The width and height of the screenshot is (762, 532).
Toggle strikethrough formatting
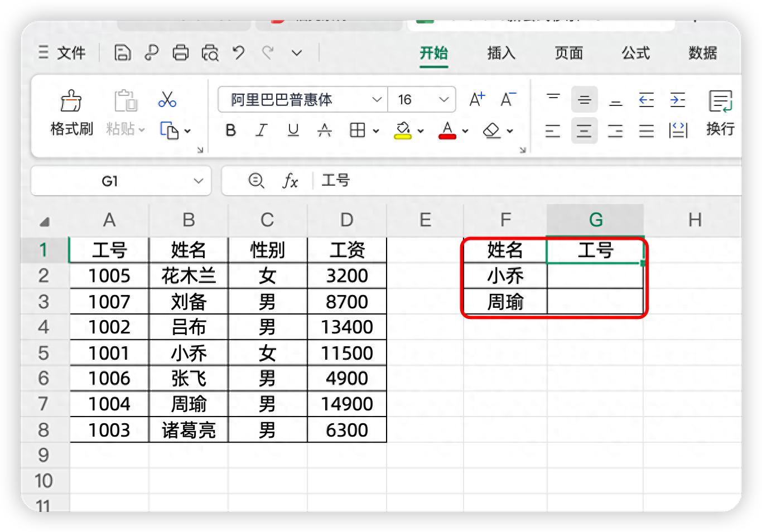coord(324,130)
